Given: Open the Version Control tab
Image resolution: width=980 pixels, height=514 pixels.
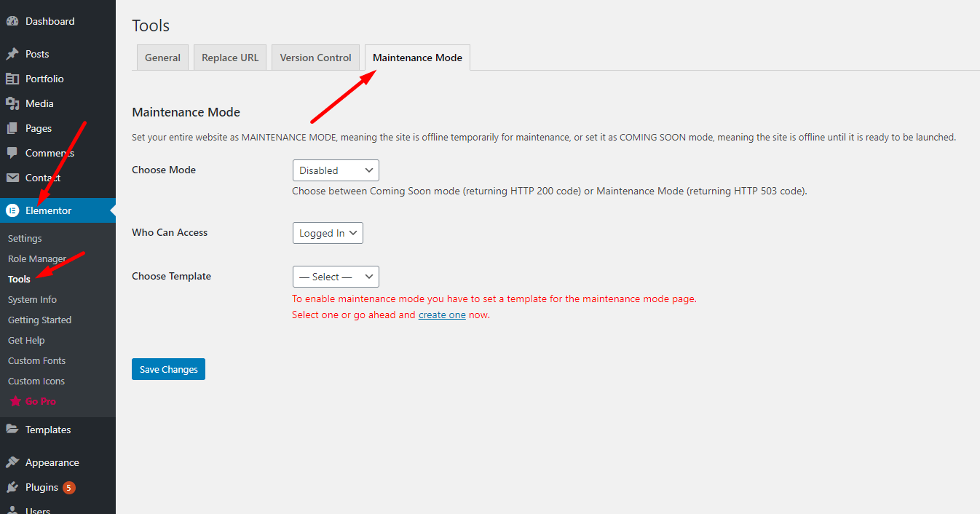Looking at the screenshot, I should [315, 58].
